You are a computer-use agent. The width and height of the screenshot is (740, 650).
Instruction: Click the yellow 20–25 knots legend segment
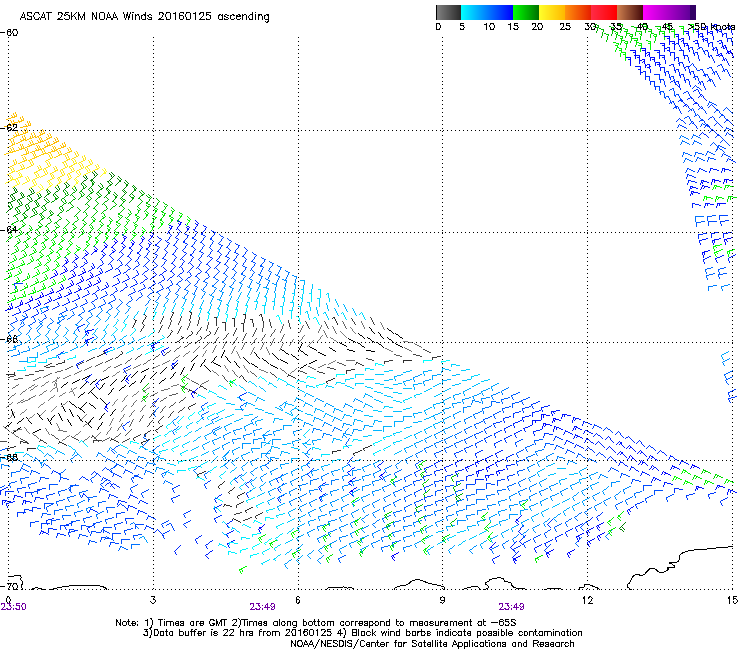pos(552,12)
